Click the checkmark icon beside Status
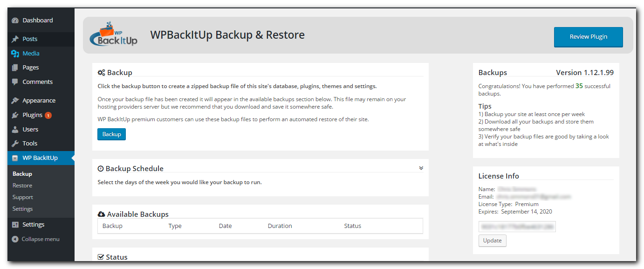 pyautogui.click(x=101, y=256)
